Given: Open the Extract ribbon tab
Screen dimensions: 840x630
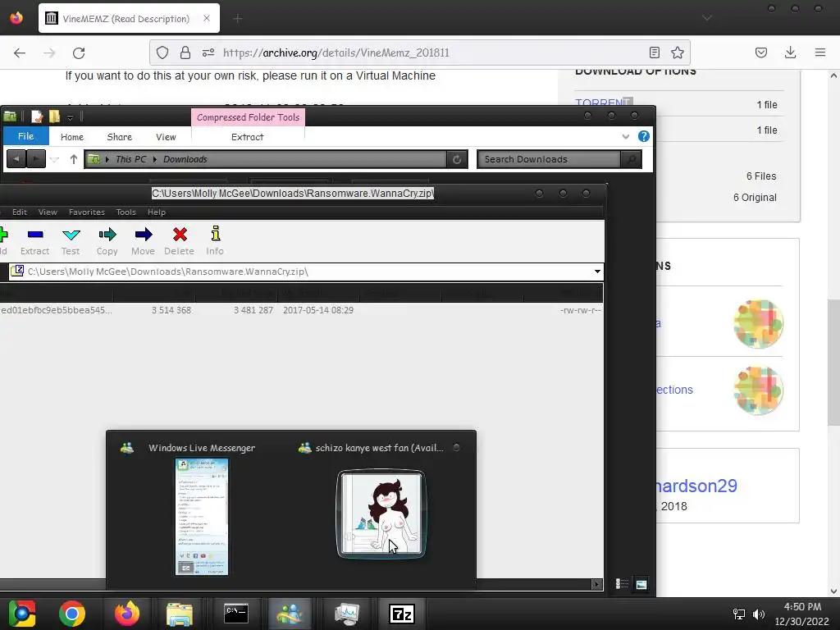Looking at the screenshot, I should (x=248, y=137).
